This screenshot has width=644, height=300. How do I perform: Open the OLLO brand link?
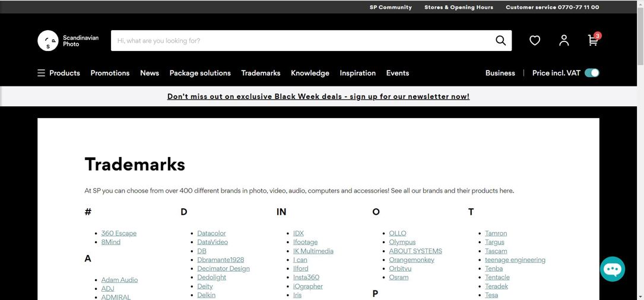point(398,233)
